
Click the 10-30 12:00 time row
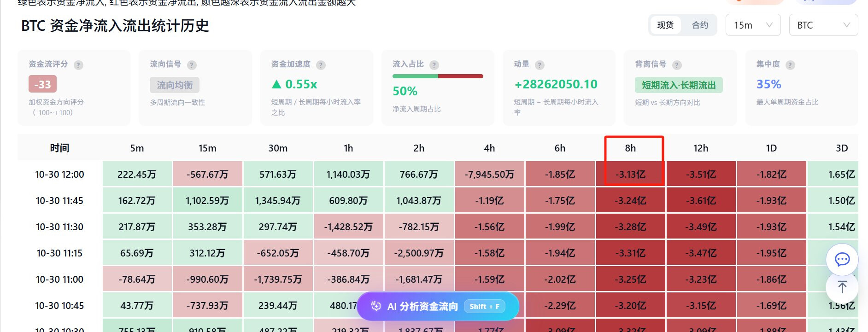click(60, 175)
